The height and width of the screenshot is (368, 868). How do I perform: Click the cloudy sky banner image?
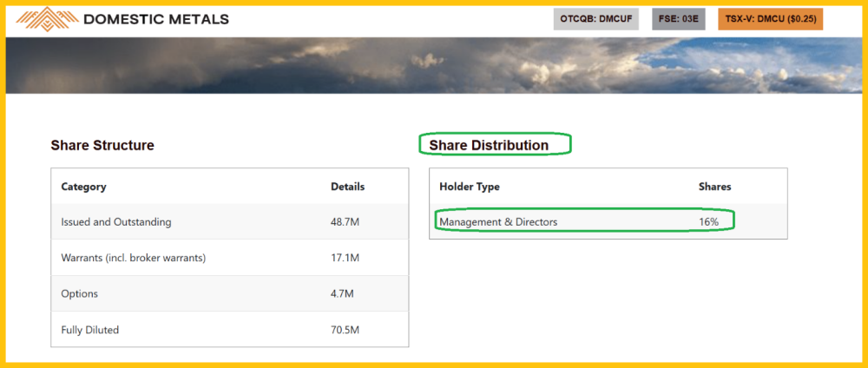pyautogui.click(x=434, y=65)
